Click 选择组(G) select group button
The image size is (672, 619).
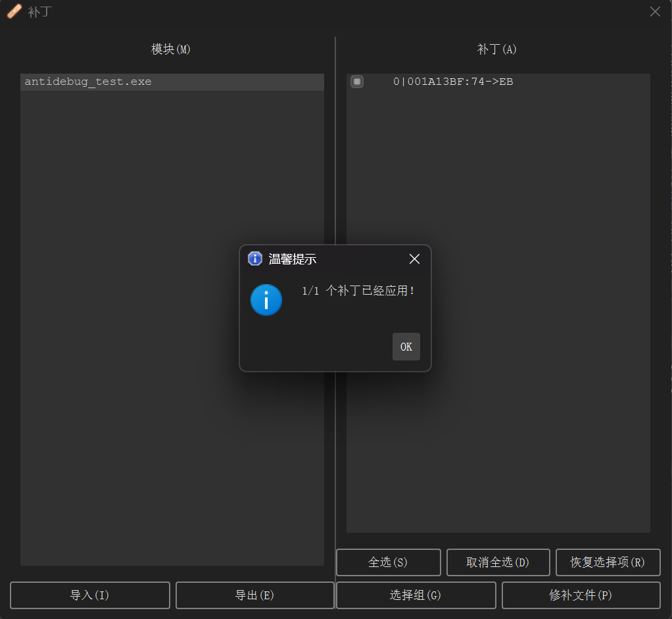pyautogui.click(x=416, y=595)
